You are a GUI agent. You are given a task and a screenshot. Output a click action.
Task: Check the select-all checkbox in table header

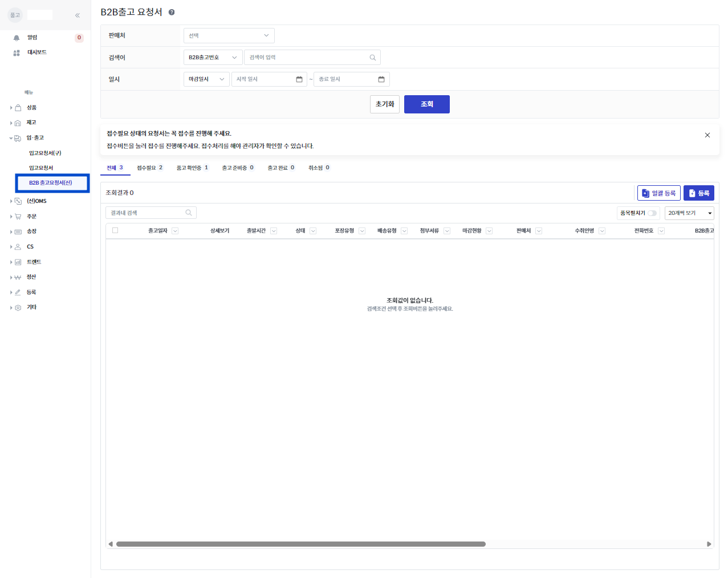pyautogui.click(x=115, y=230)
